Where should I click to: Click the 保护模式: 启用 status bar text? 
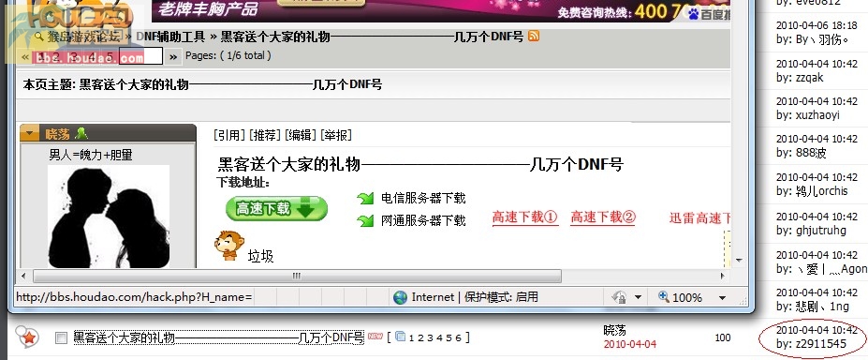tap(501, 297)
